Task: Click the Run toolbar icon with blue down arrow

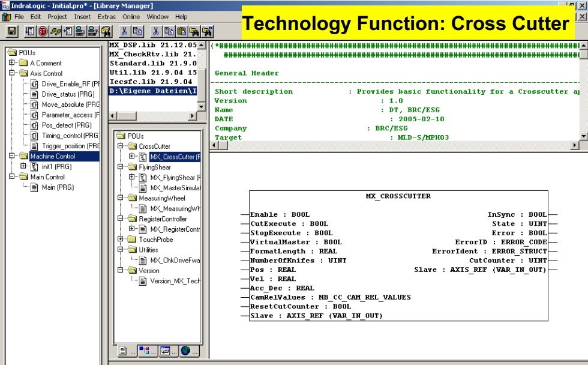Action: 29,31
